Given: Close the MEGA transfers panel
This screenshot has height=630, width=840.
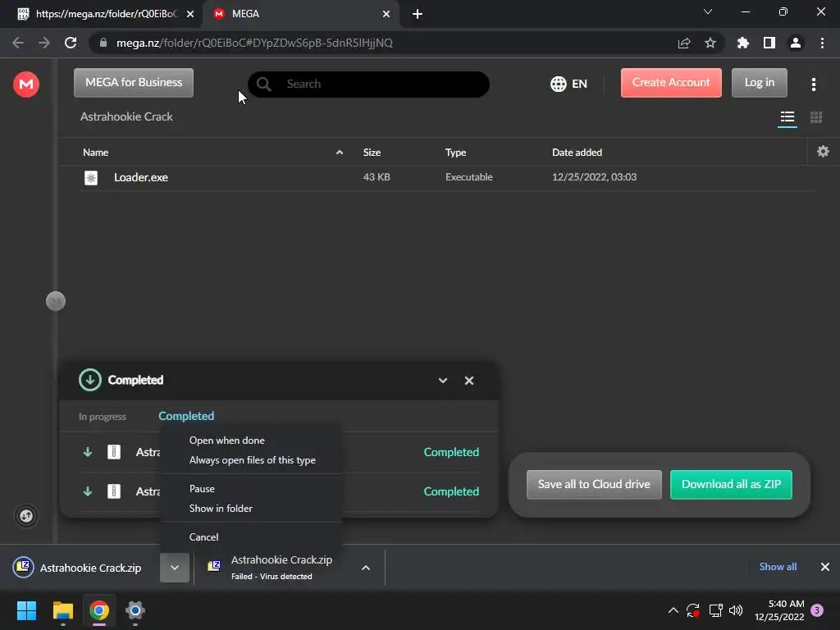Looking at the screenshot, I should point(468,381).
